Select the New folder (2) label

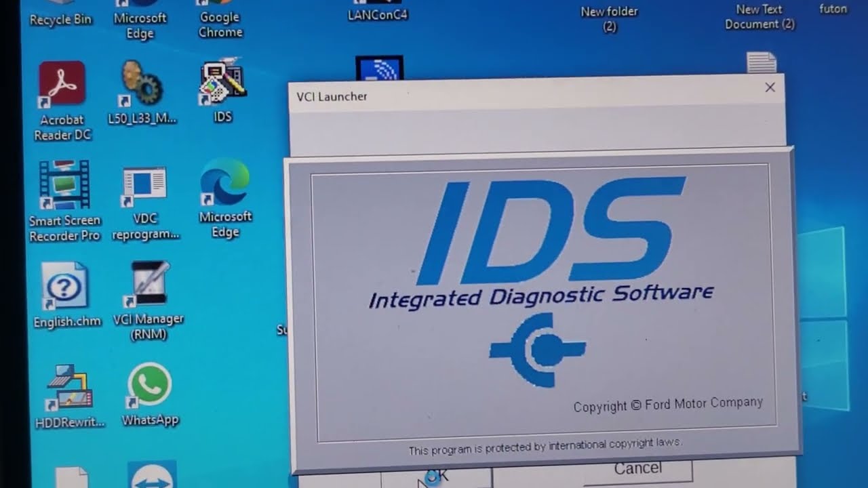click(x=609, y=19)
